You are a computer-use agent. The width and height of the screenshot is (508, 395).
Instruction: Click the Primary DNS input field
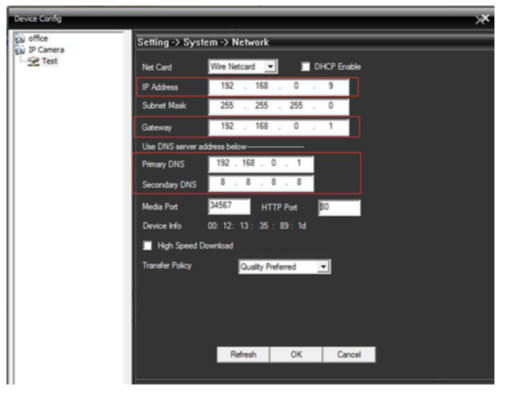click(261, 164)
